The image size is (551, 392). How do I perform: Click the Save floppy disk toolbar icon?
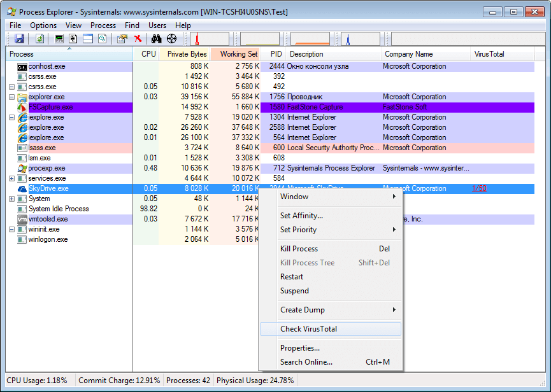tap(19, 39)
